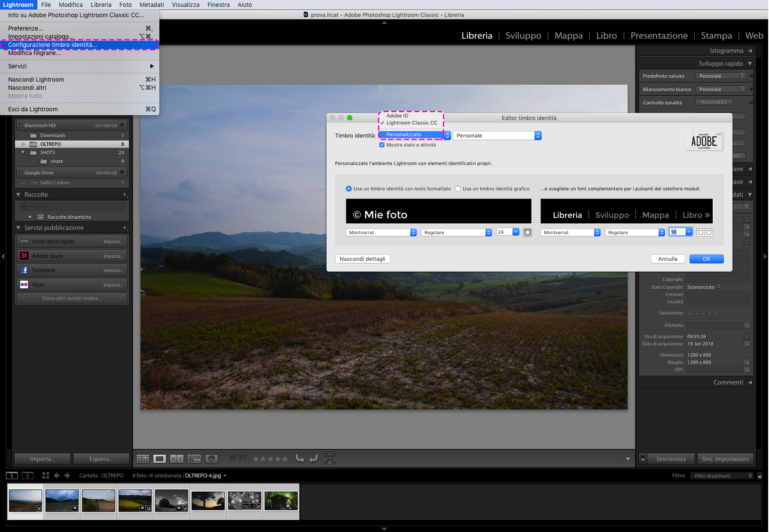This screenshot has height=532, width=769.
Task: Expand the Commenti panel
Action: point(750,382)
